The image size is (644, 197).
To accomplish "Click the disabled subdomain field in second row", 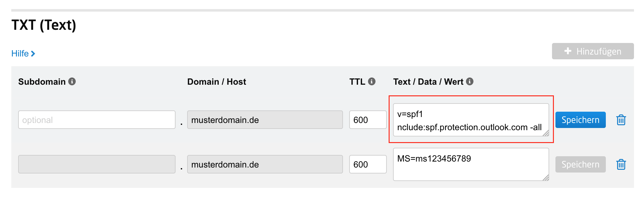I will pos(97,164).
